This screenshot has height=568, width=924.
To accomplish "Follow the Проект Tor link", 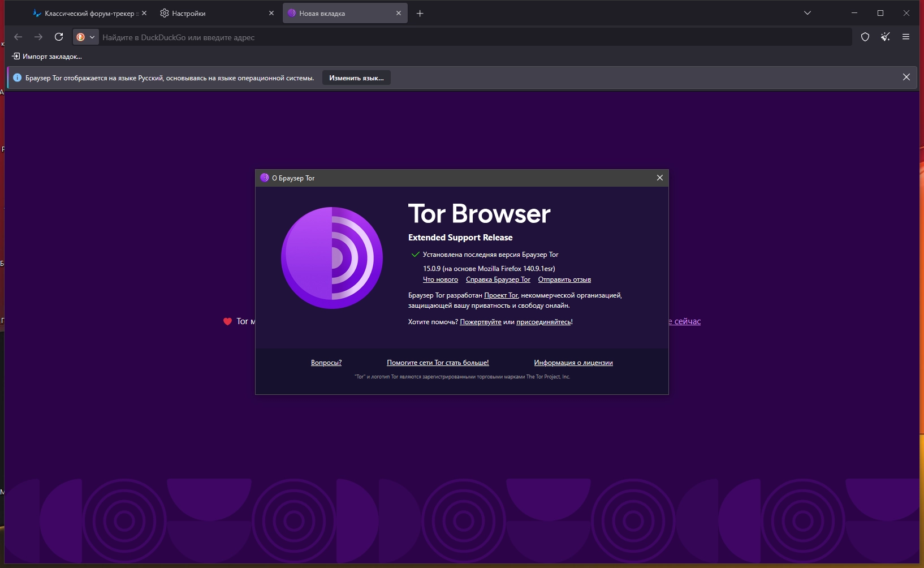I will point(501,295).
